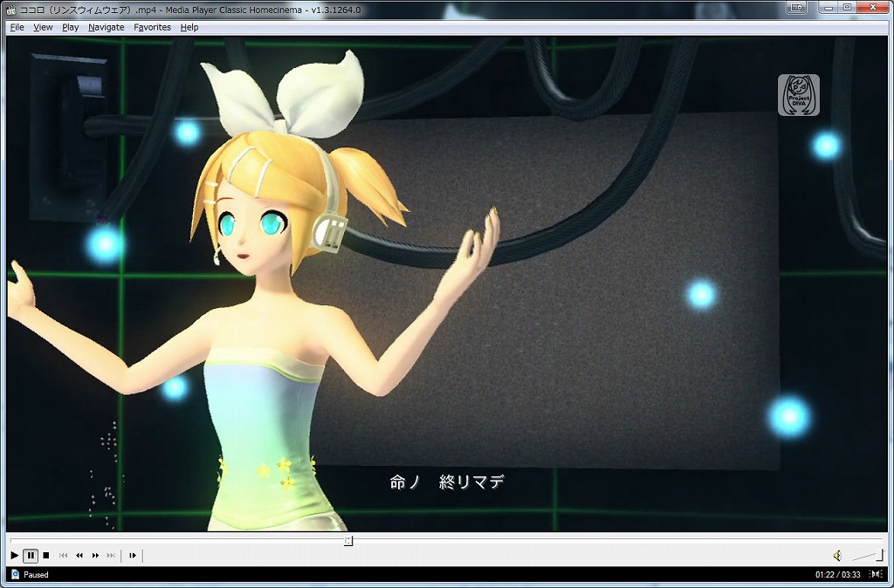894x588 pixels.
Task: Open the Navigate menu
Action: pos(106,27)
